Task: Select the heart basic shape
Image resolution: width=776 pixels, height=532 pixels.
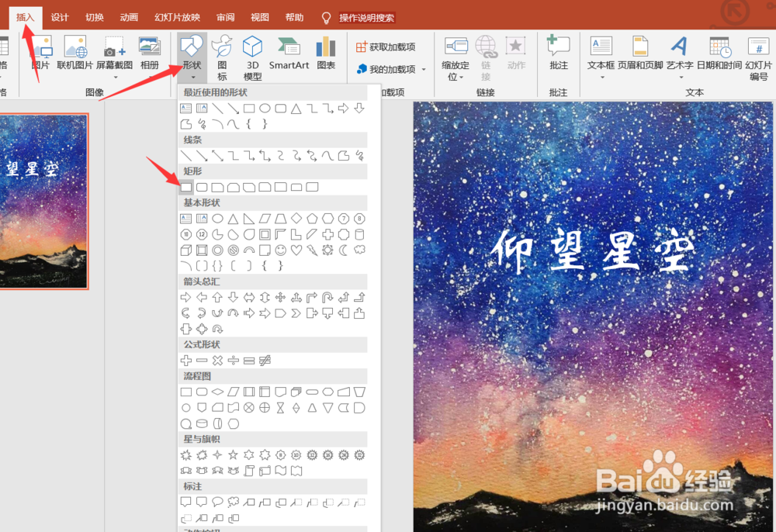Action: pos(296,250)
